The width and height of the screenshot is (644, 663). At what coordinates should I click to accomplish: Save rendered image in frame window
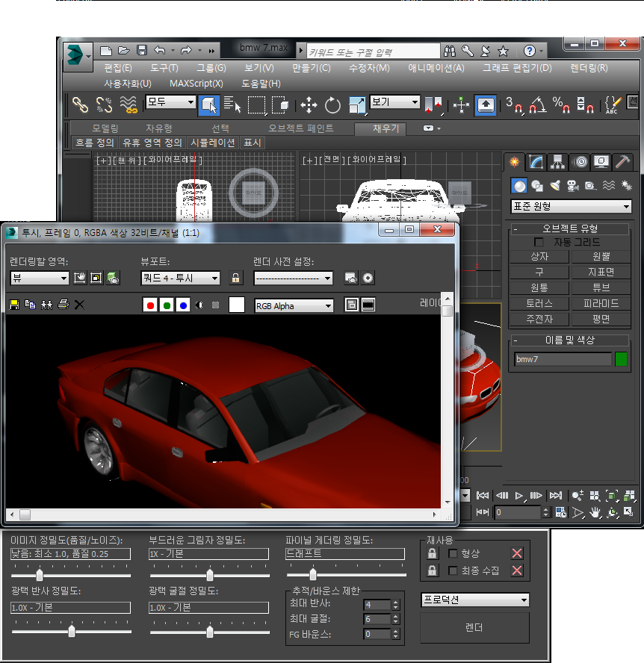[14, 305]
